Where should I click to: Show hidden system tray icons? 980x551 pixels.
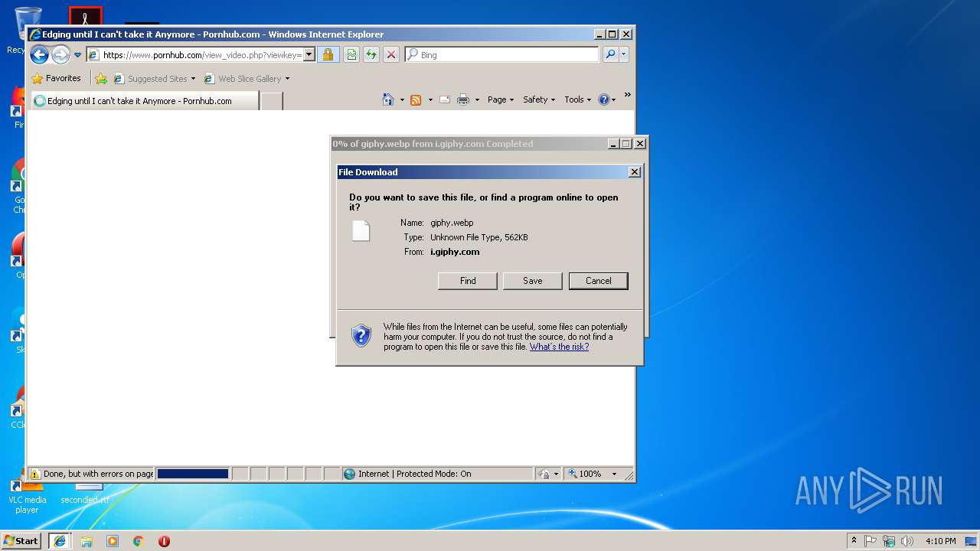click(854, 540)
